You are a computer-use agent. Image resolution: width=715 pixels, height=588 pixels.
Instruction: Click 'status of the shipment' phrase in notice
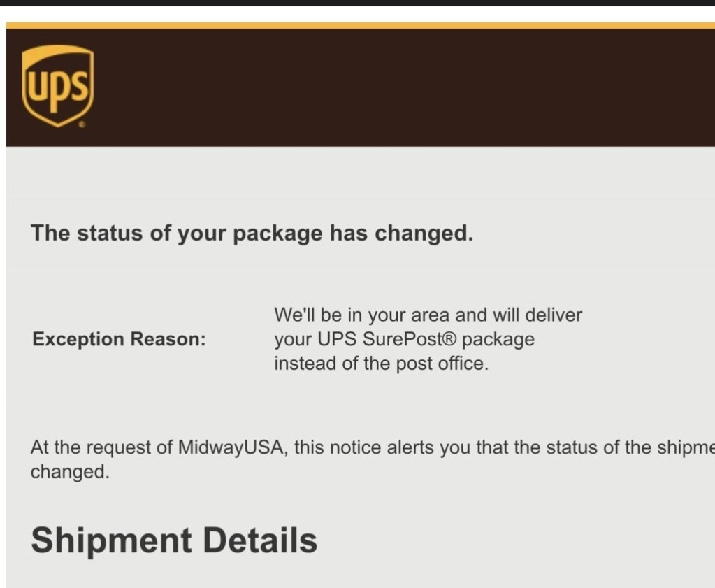click(630, 447)
